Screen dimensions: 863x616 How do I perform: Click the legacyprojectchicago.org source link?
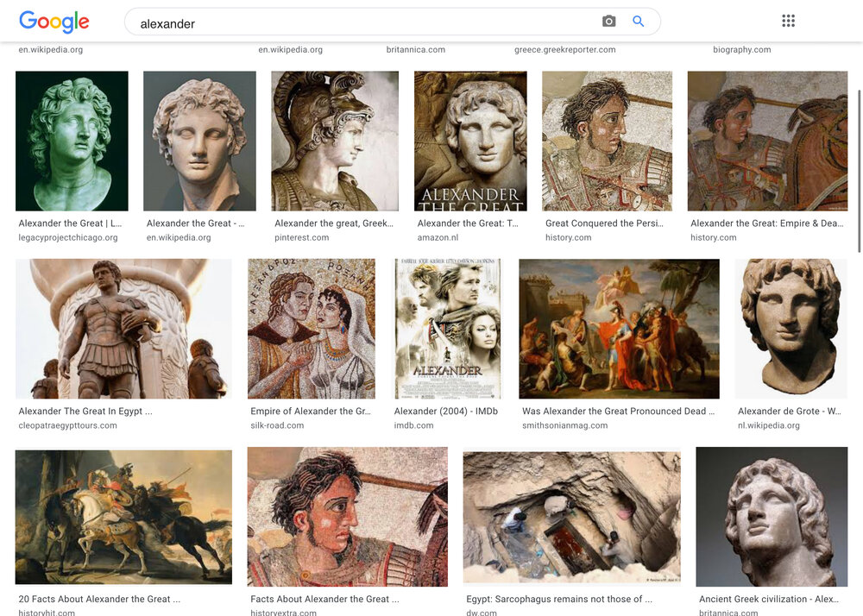tap(68, 237)
